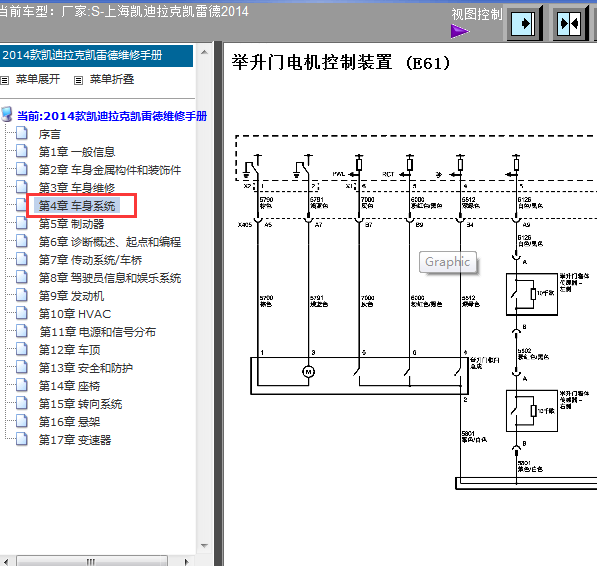Click the horizontal scrollbar left arrow

6,561
